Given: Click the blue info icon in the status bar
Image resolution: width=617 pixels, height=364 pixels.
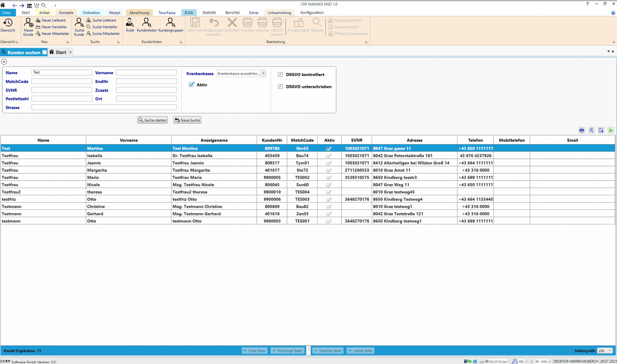Looking at the screenshot, I should (x=475, y=361).
